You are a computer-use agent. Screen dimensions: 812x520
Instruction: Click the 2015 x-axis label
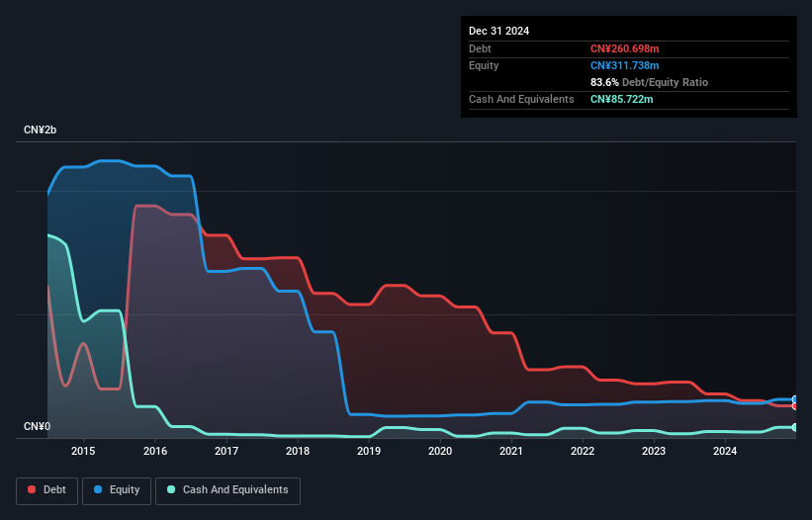coord(83,451)
